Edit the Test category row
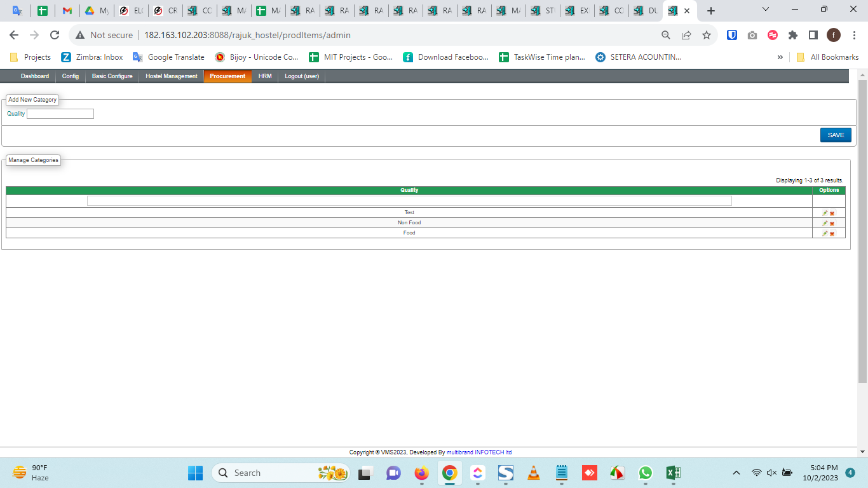Viewport: 868px width, 488px height. 825,213
